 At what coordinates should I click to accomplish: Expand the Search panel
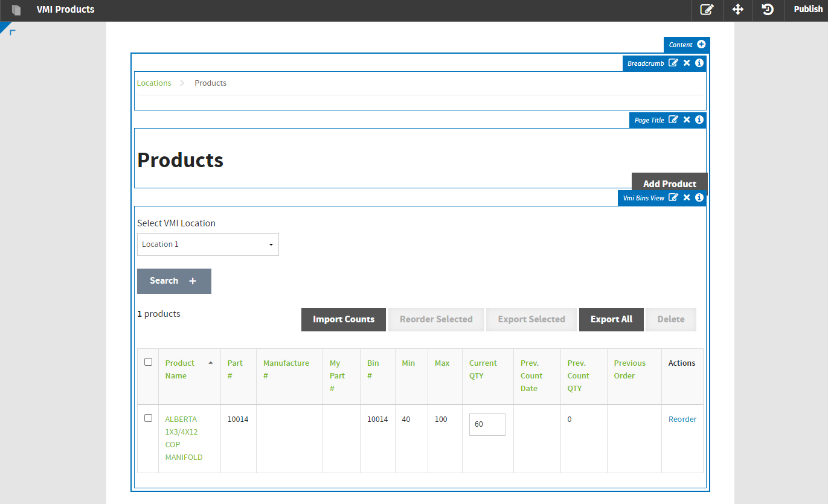coord(174,281)
